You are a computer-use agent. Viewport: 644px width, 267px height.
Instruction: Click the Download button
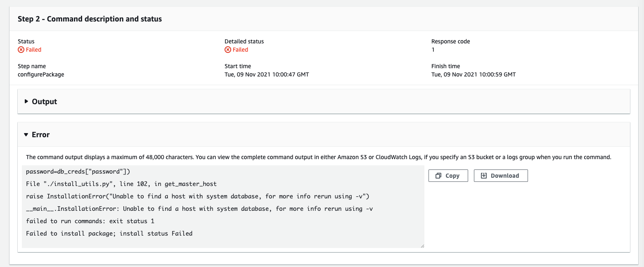point(500,176)
